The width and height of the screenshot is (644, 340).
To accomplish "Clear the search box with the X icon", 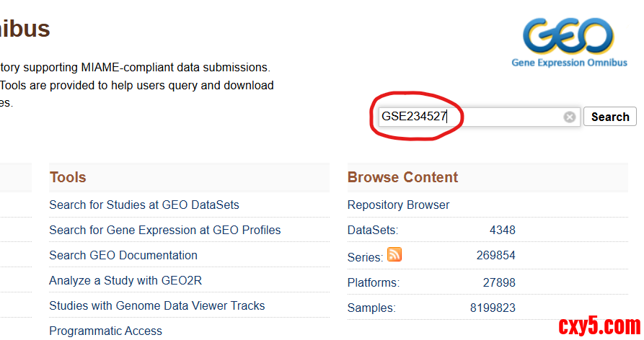I will (570, 117).
